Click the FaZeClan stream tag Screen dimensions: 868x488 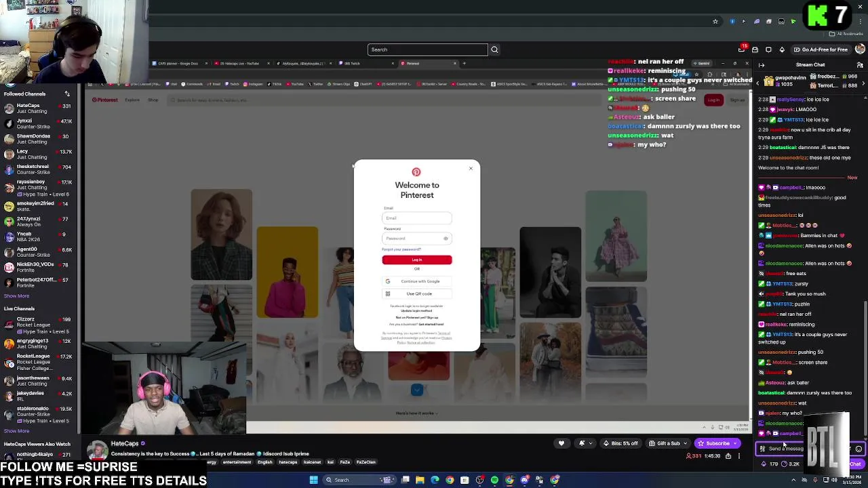tap(366, 462)
